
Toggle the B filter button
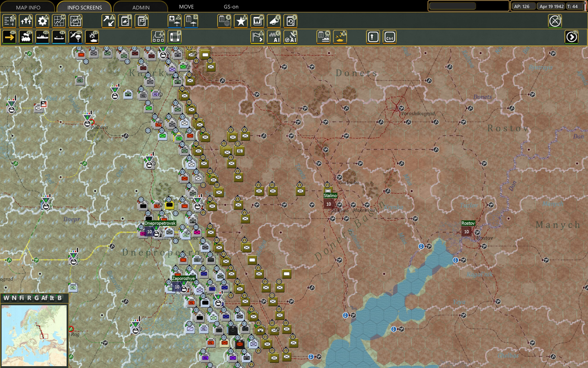point(59,298)
